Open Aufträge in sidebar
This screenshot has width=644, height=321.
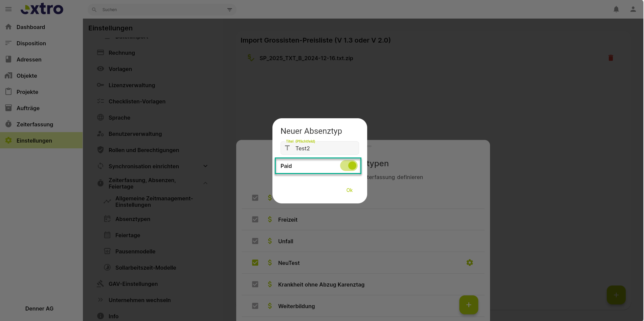[x=41, y=108]
